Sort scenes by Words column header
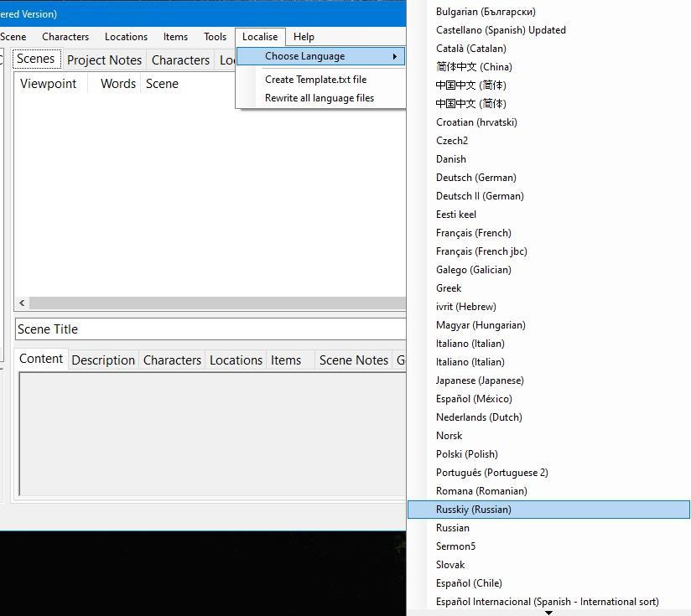 click(117, 84)
